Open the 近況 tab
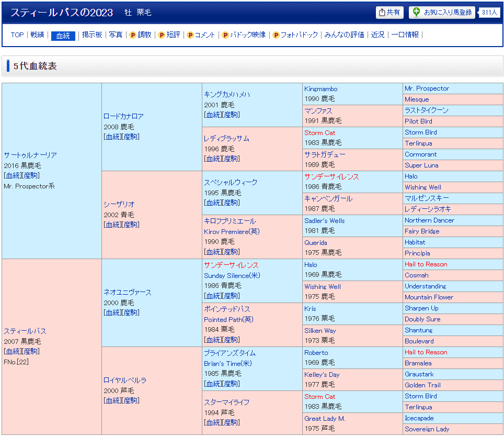504x436 pixels. pos(377,35)
